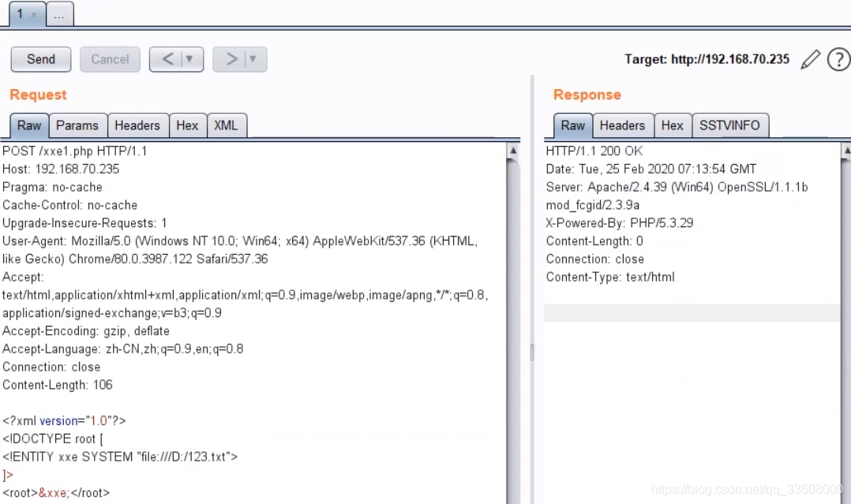Click the Request pane vertical scrollbar track

tap(513, 331)
